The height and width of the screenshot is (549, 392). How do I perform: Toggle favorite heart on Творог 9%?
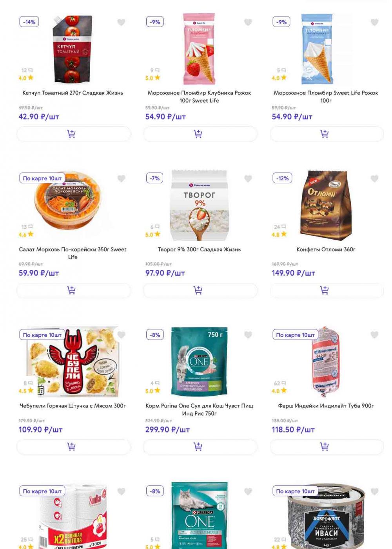248,179
